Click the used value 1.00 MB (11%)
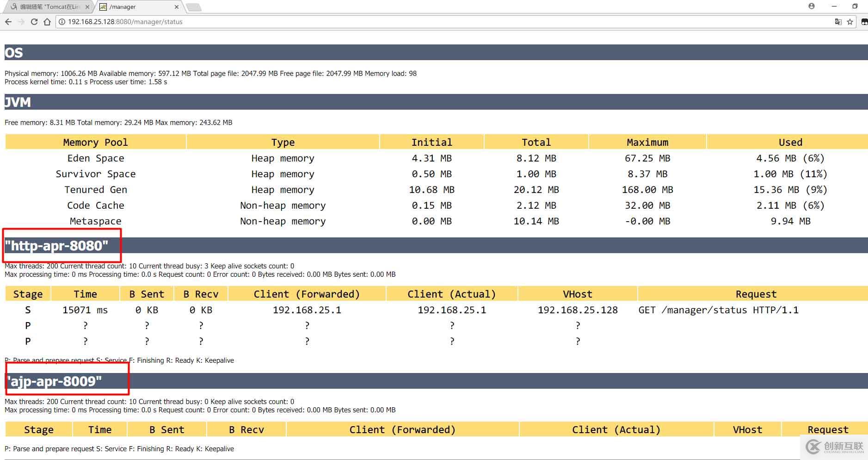Image resolution: width=868 pixels, height=460 pixels. tap(790, 174)
